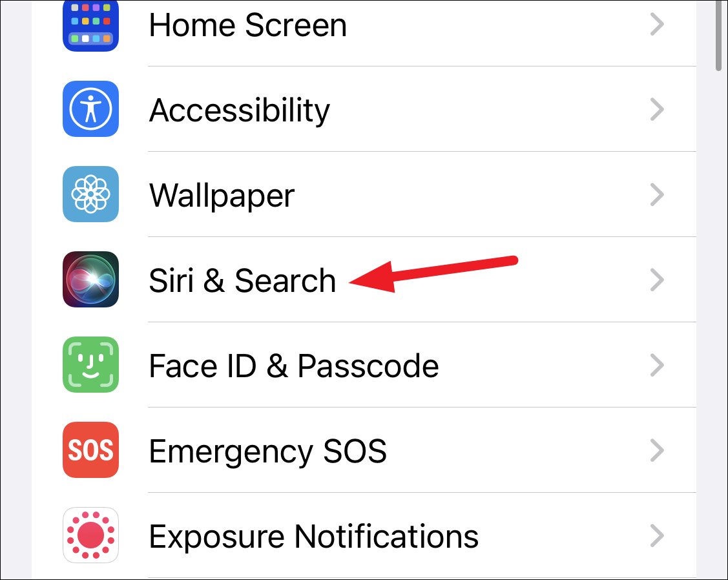Viewport: 728px width, 580px height.
Task: Tap the red SOS icon
Action: tap(90, 450)
